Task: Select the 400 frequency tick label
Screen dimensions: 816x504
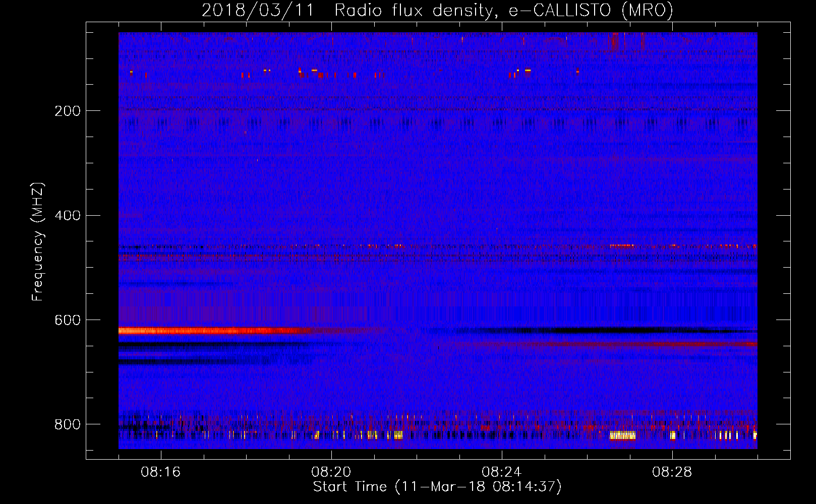Action: tap(68, 216)
